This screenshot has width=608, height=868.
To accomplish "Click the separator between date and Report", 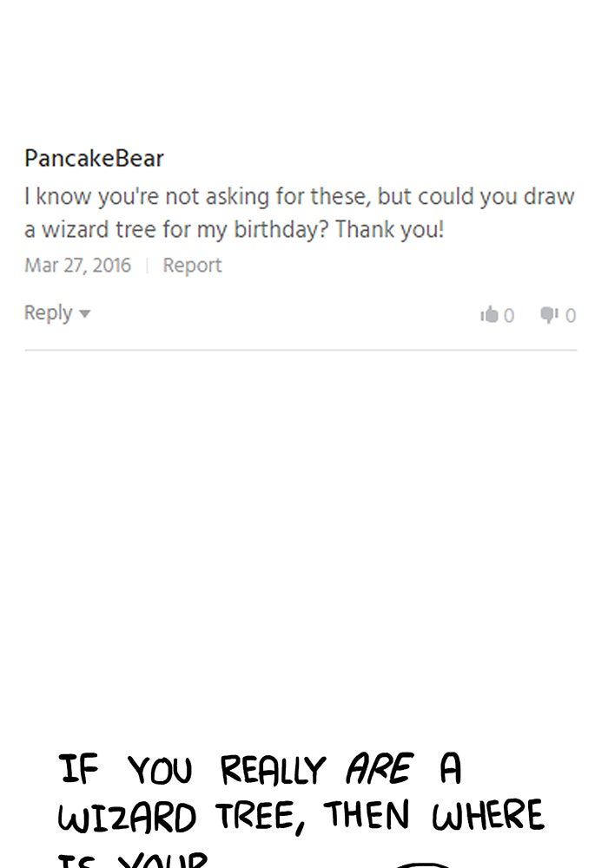I will click(x=147, y=266).
